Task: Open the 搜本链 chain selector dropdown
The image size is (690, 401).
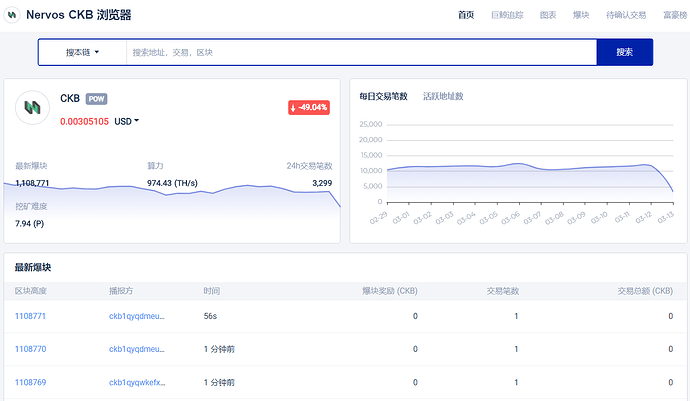Action: pyautogui.click(x=82, y=52)
